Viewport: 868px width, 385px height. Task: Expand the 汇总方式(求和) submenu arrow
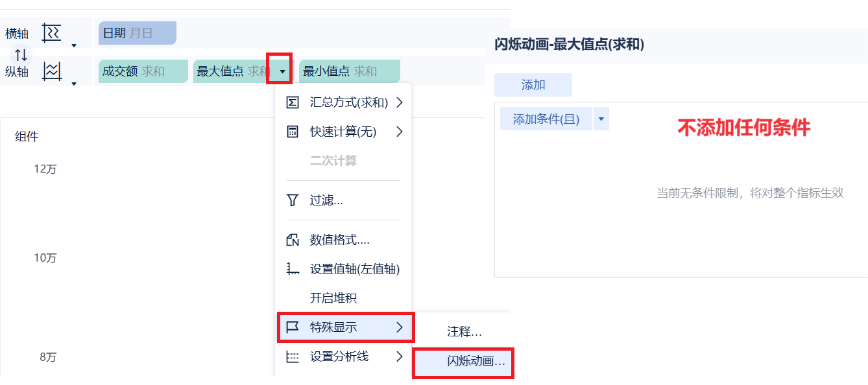click(x=399, y=102)
